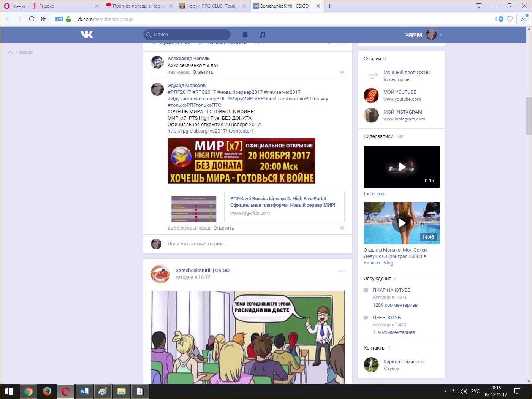Open the Ссылки section header
Screen dimensions: 532x399
click(375, 59)
